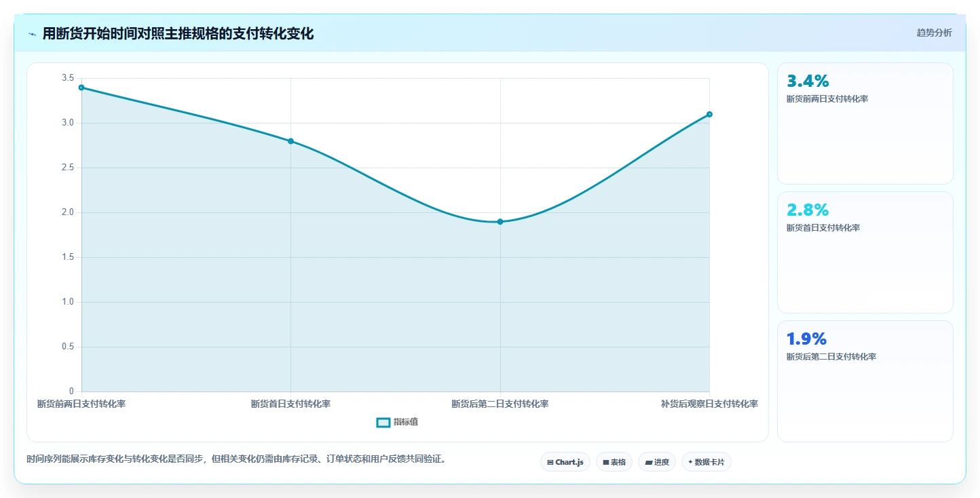This screenshot has width=980, height=498.
Task: Click the data point for 补货后观察日支付转化率
Action: click(709, 114)
